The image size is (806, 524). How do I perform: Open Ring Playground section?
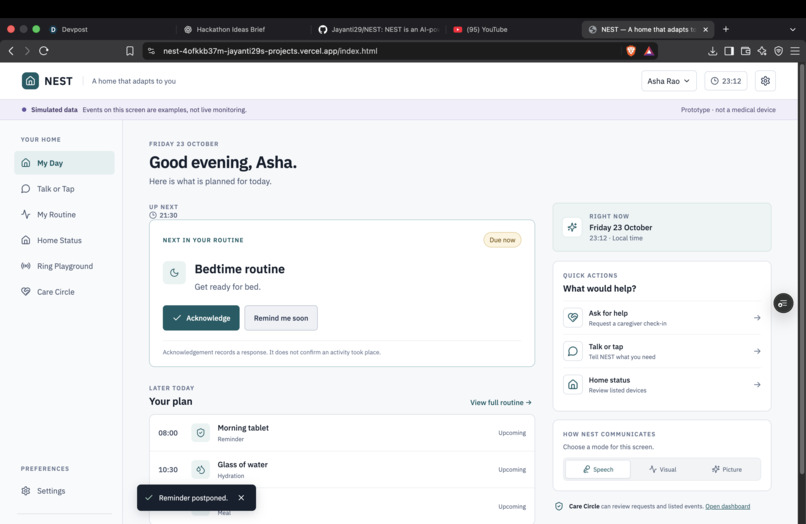(64, 266)
